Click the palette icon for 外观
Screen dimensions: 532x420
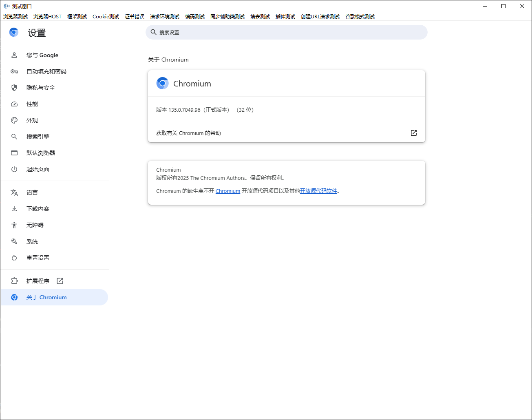[x=14, y=120]
